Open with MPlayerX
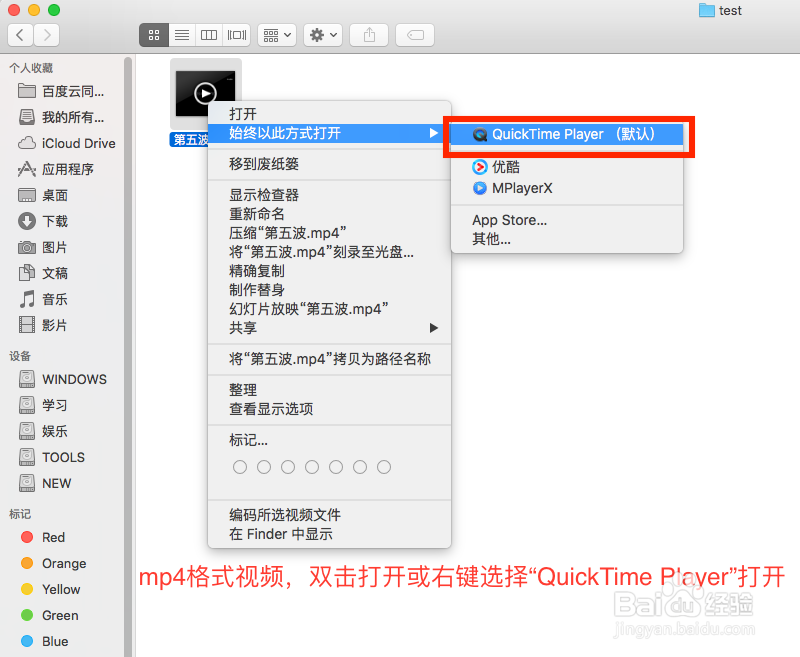Screen dimensions: 800x657 567,188
